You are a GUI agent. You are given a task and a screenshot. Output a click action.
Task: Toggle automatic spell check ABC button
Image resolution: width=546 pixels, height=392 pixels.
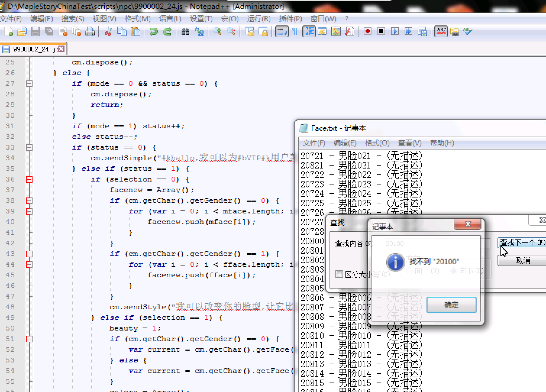tap(441, 31)
